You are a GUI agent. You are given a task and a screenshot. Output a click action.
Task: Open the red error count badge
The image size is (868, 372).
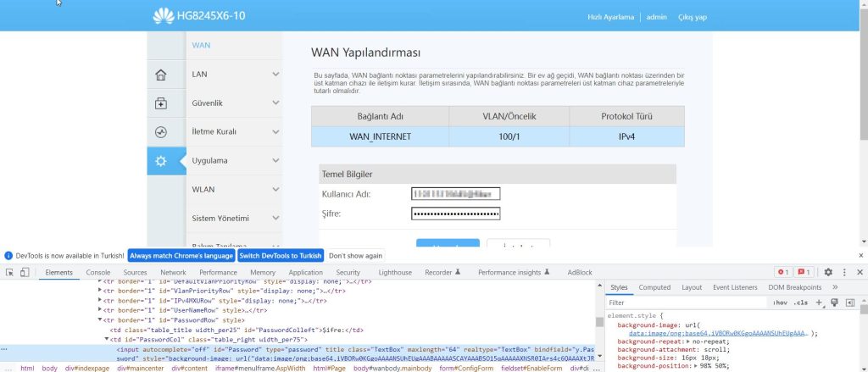pos(782,272)
